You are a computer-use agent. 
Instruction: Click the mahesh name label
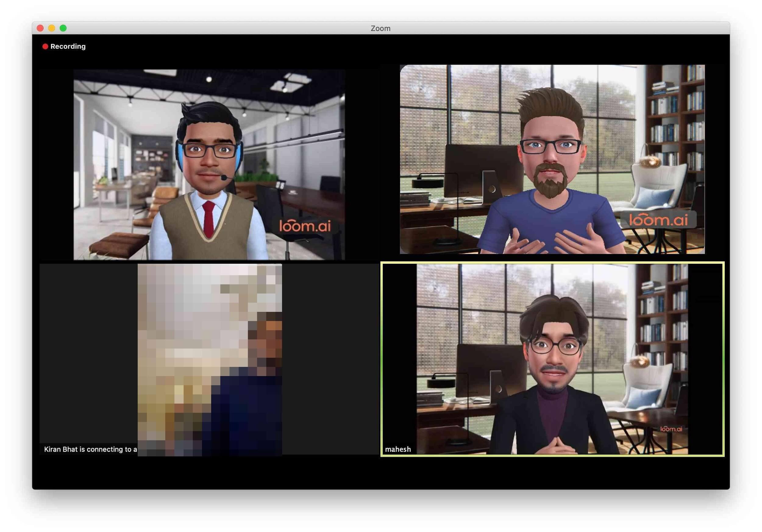click(398, 449)
